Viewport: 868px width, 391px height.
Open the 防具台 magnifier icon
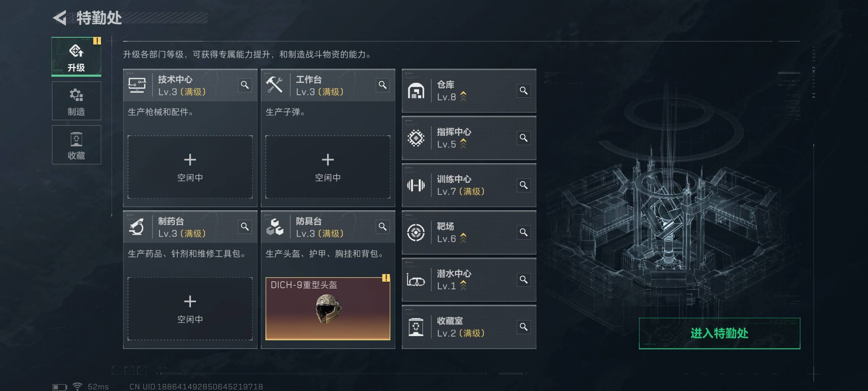[x=383, y=227]
